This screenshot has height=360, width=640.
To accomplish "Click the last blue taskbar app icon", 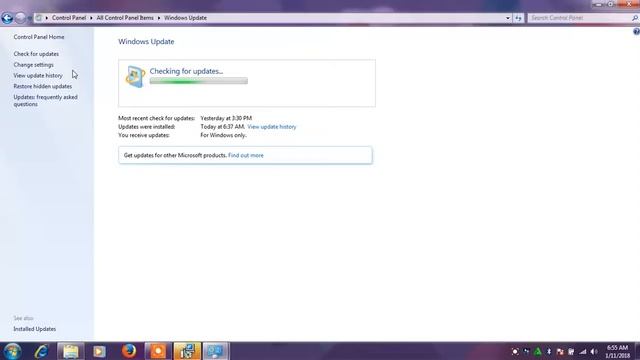I will pyautogui.click(x=216, y=351).
